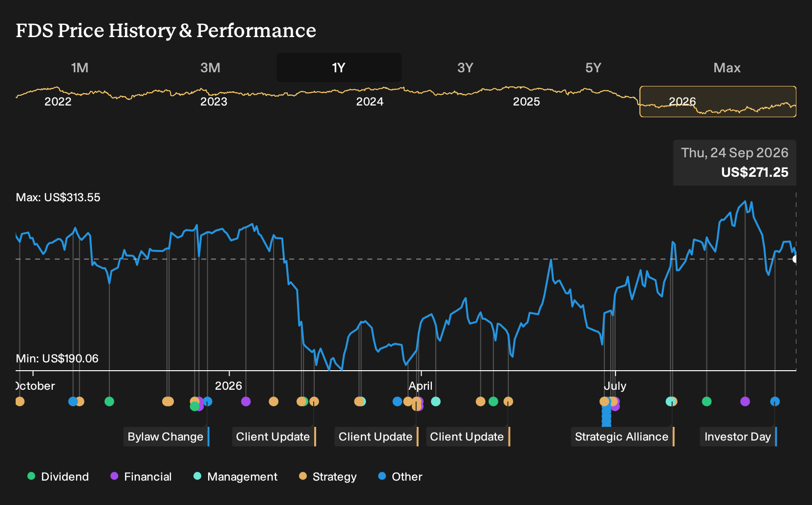Click the FDS Price History & Performance heading
Image resolution: width=812 pixels, height=505 pixels.
(166, 30)
